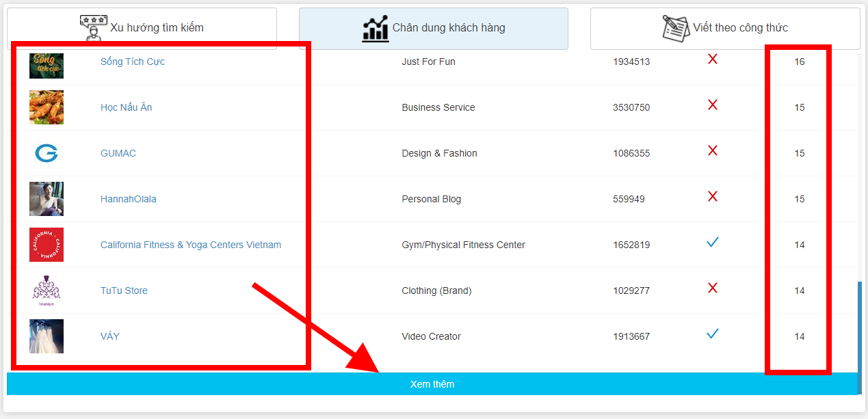Click the search trend rating icon

(93, 27)
